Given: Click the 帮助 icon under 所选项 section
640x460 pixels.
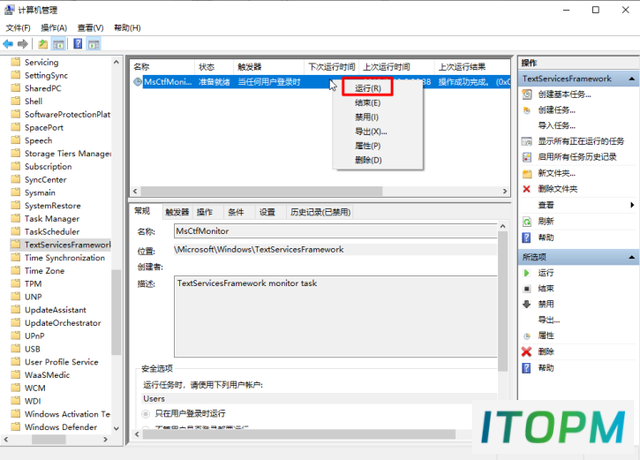Looking at the screenshot, I should [527, 368].
